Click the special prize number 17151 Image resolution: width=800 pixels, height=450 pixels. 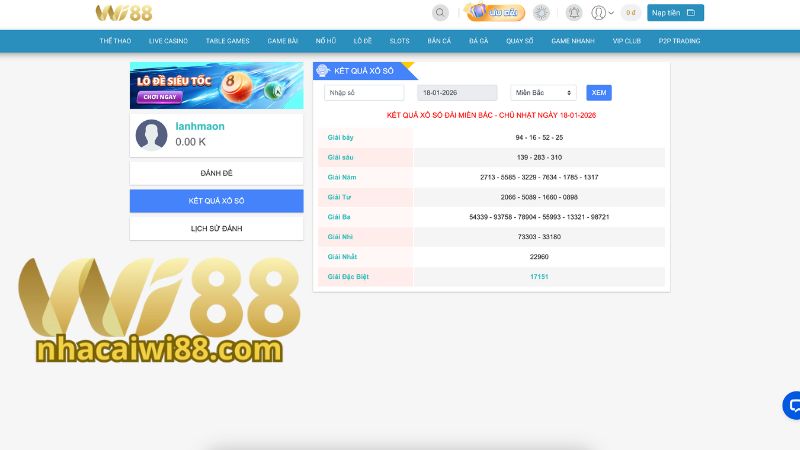click(539, 277)
